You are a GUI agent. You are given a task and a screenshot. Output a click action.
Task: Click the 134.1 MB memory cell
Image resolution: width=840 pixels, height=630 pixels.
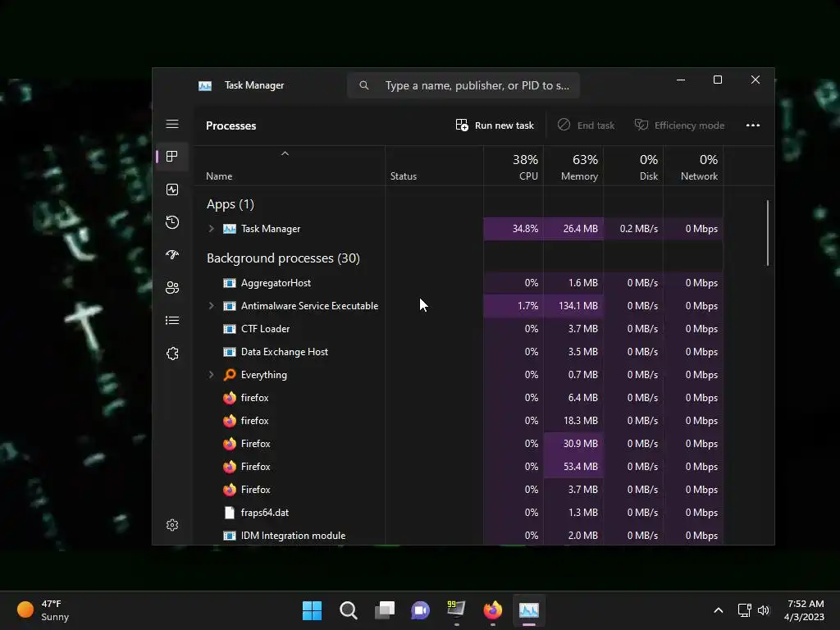pos(573,306)
